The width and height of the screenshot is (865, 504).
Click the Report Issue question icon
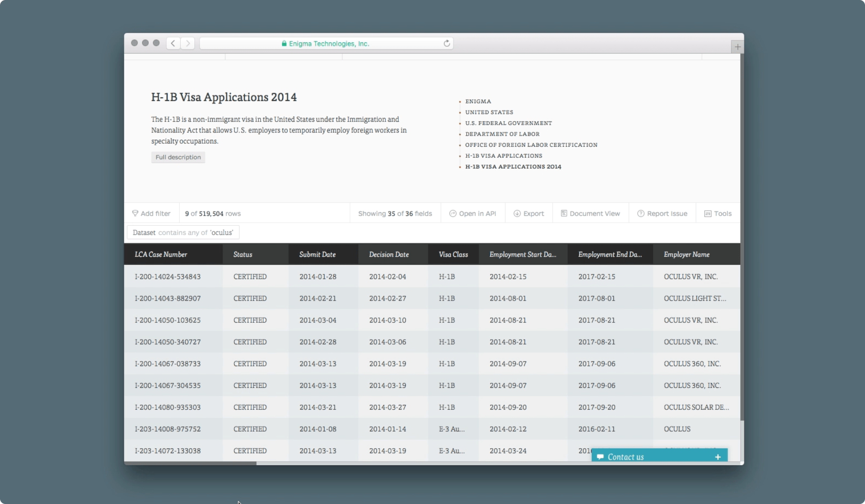641,214
